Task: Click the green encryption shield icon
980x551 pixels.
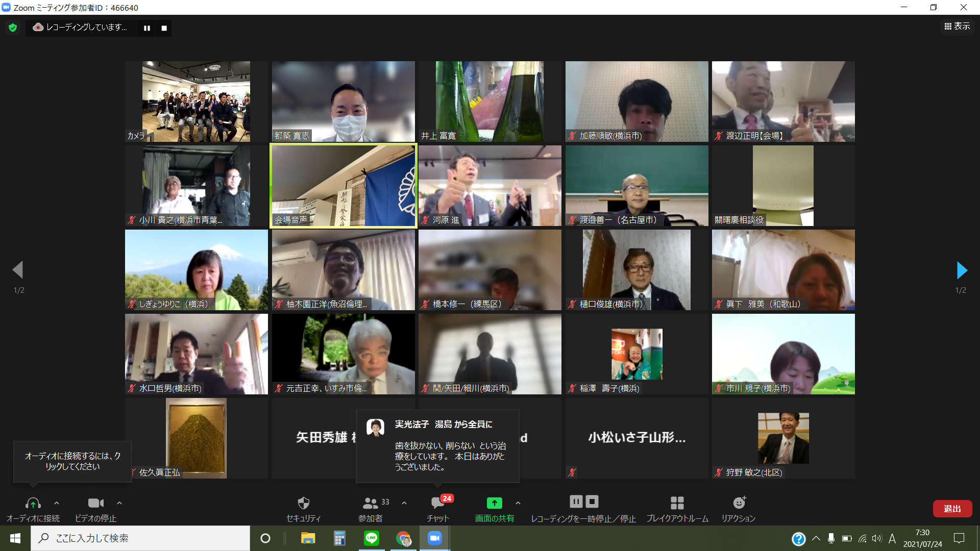Action: 13,28
